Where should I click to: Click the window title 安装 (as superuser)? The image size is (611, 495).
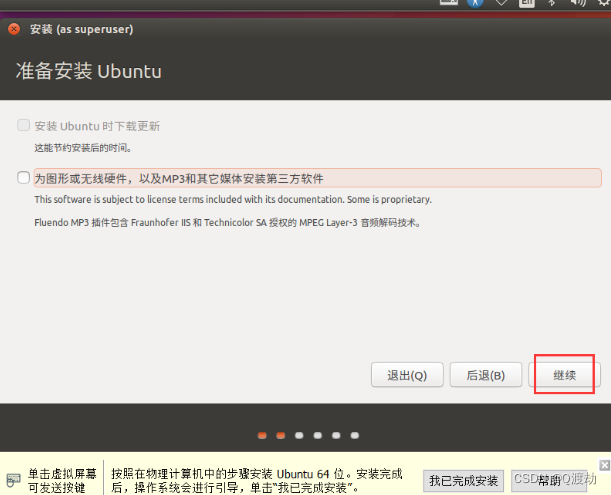click(81, 29)
